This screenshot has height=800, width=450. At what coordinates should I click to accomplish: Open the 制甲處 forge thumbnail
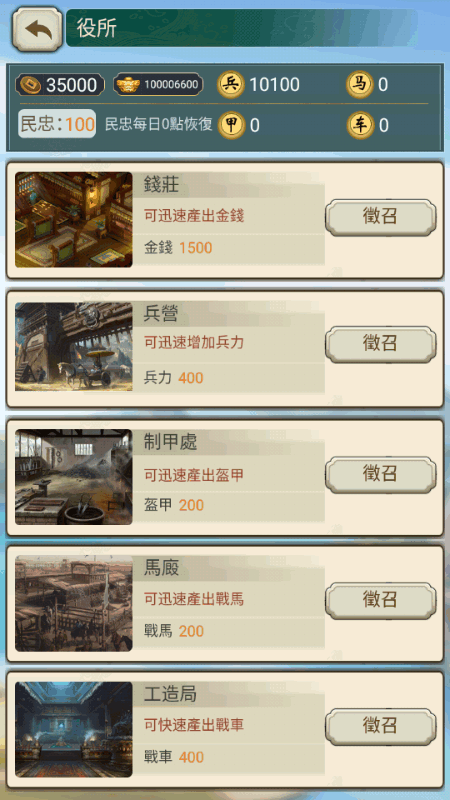73,477
